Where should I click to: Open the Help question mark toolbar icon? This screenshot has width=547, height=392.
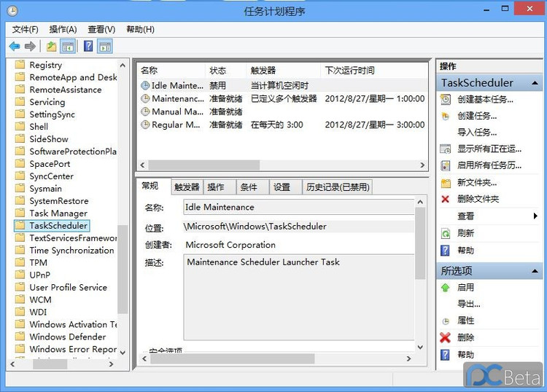(88, 46)
